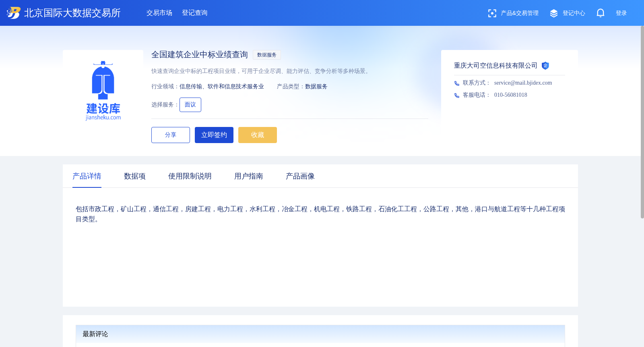Screen dimensions: 644x347
Task: Open 登记中心 menu text
Action: [x=574, y=13]
